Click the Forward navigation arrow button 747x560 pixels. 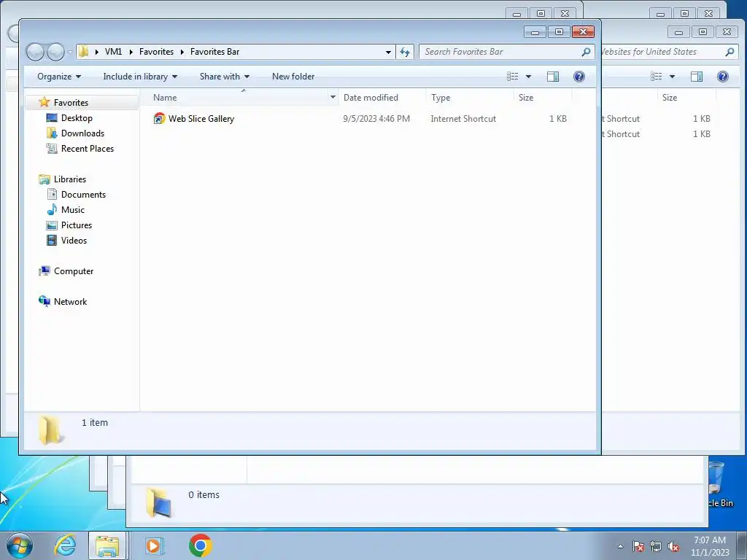tap(55, 52)
